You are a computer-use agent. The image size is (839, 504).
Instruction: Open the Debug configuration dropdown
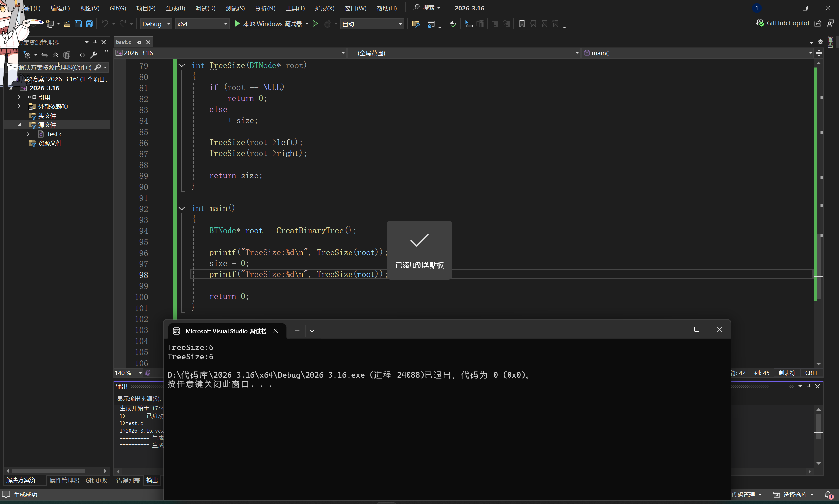(156, 24)
